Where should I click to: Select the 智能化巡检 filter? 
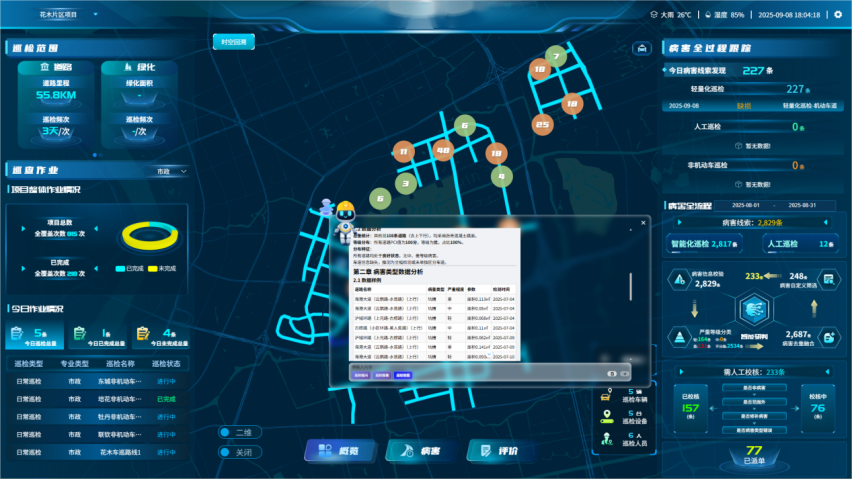click(702, 243)
